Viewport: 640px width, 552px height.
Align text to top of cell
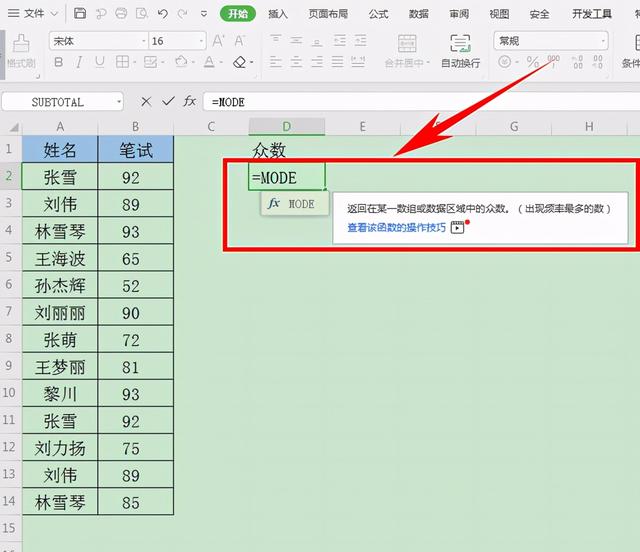tap(276, 40)
